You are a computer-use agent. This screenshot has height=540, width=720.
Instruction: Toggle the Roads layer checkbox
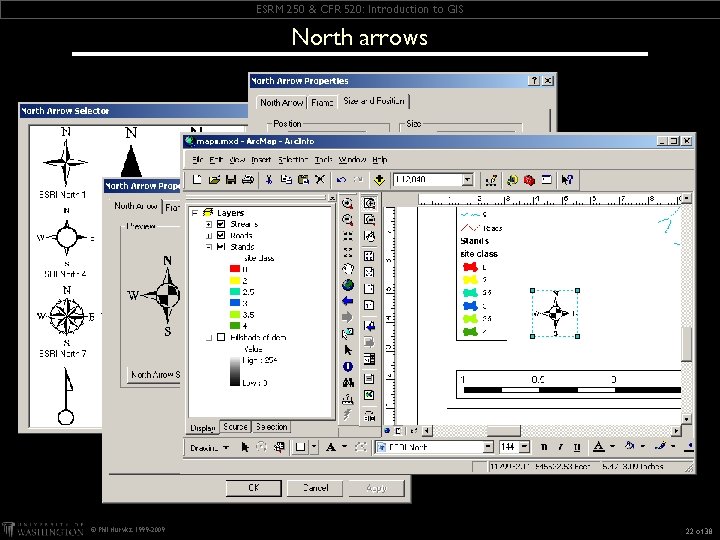pyautogui.click(x=221, y=235)
